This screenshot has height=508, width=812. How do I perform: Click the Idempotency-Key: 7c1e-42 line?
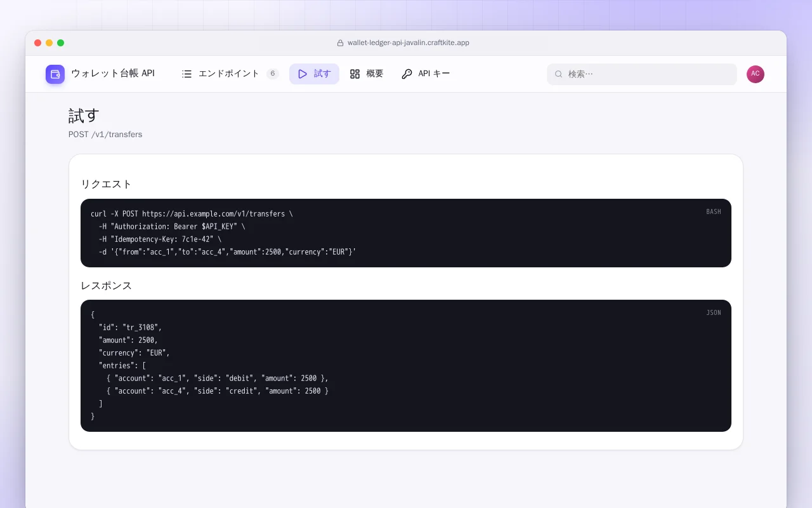point(160,239)
